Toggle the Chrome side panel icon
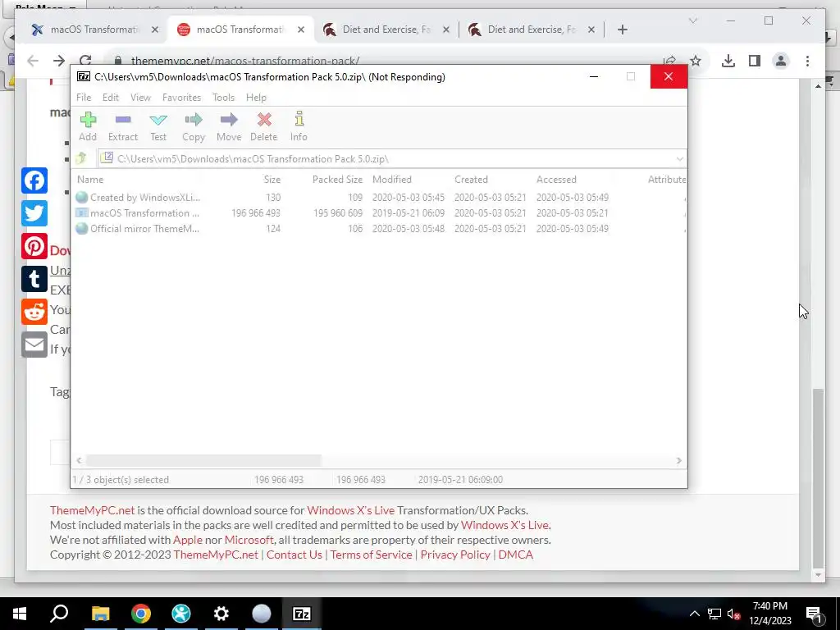Screen dimensions: 840x630 click(755, 61)
